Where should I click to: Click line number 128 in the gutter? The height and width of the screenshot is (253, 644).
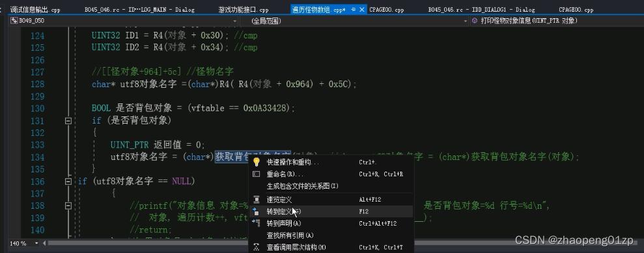(37, 85)
